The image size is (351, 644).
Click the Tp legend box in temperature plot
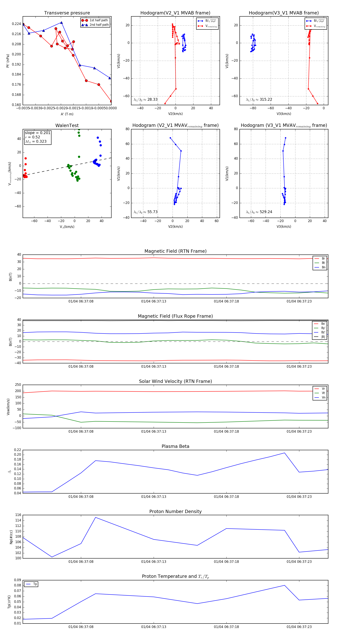tap(31, 584)
